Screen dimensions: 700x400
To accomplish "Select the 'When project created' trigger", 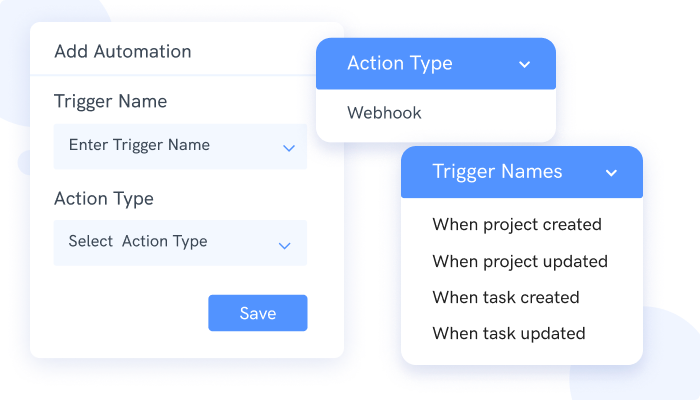I will coord(516,224).
